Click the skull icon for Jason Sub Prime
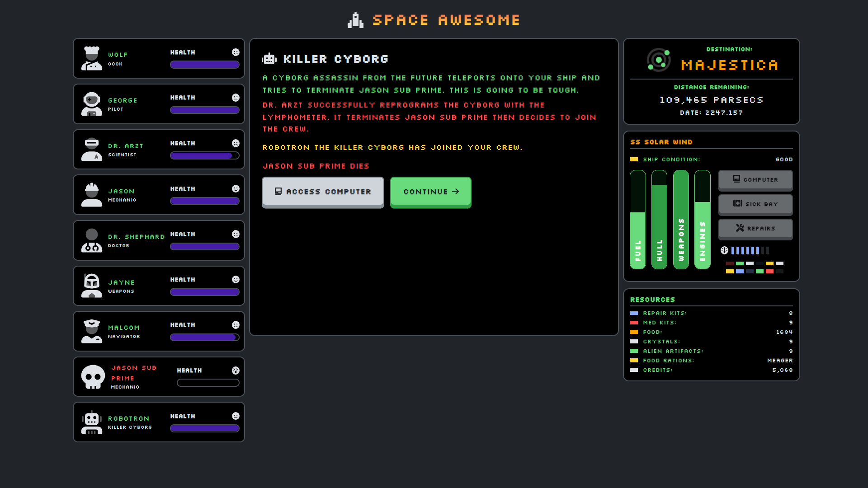 (93, 377)
